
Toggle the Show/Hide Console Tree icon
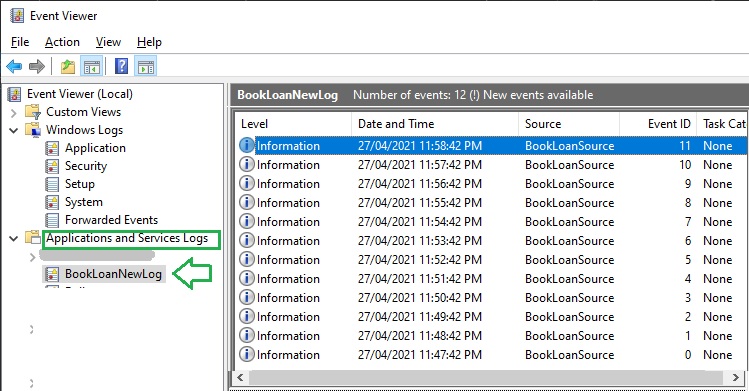pos(91,66)
